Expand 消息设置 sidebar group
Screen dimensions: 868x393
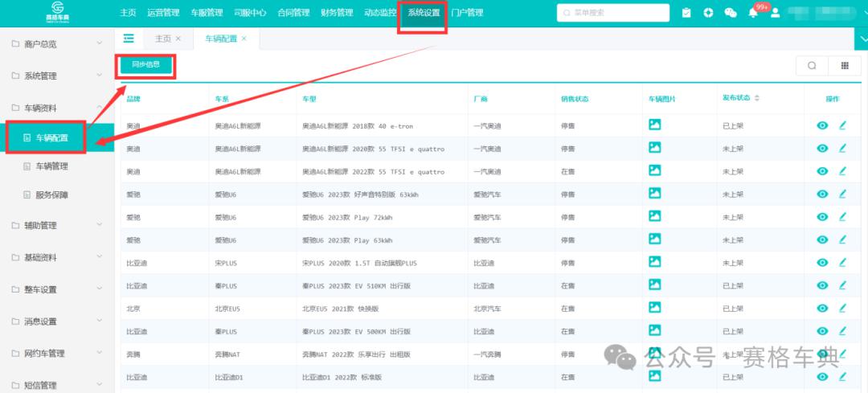coord(57,321)
